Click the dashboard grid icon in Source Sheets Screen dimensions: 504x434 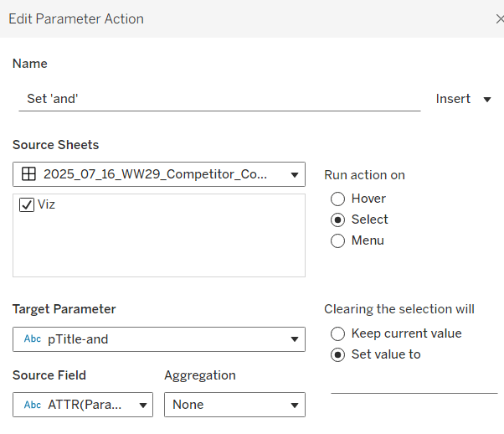click(x=28, y=174)
